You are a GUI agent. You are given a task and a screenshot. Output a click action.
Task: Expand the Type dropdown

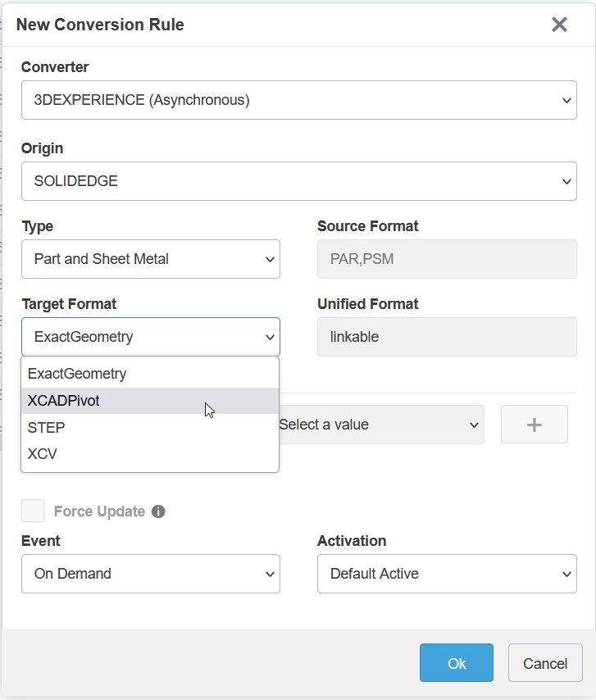[151, 259]
